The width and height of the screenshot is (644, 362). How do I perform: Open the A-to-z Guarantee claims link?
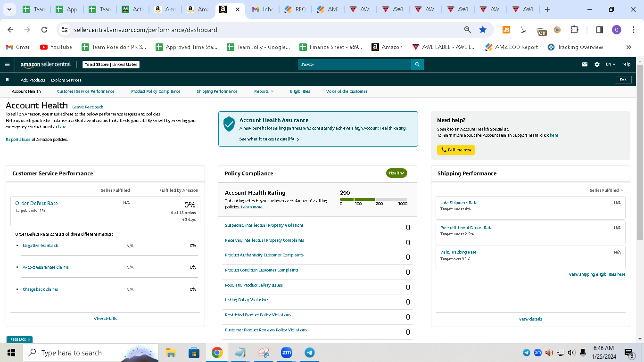click(46, 267)
